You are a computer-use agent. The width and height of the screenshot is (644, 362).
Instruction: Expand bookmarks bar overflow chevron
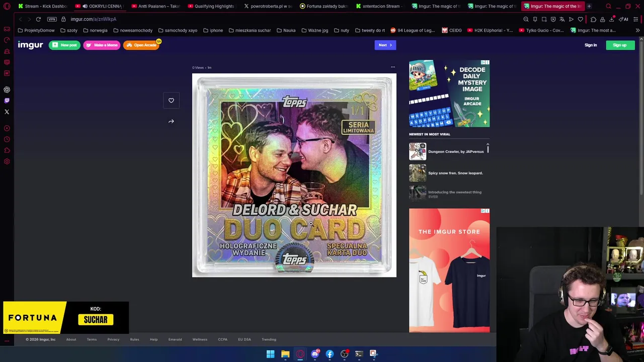coord(637,30)
